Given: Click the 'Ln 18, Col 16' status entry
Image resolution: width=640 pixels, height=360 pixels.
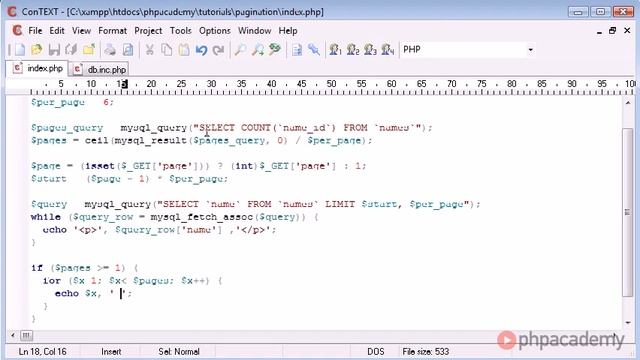Looking at the screenshot, I should (x=42, y=351).
